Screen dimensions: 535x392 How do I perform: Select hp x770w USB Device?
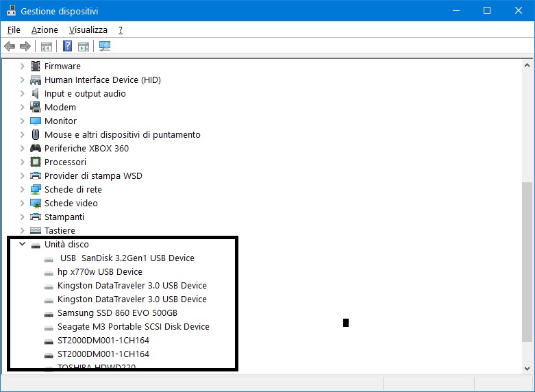point(100,272)
